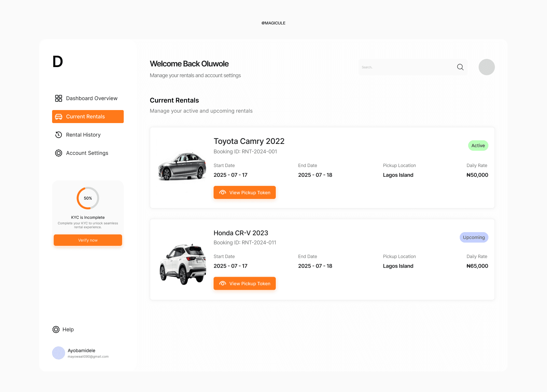
Task: Click the Toyota Camry 2022 title
Action: pos(249,141)
